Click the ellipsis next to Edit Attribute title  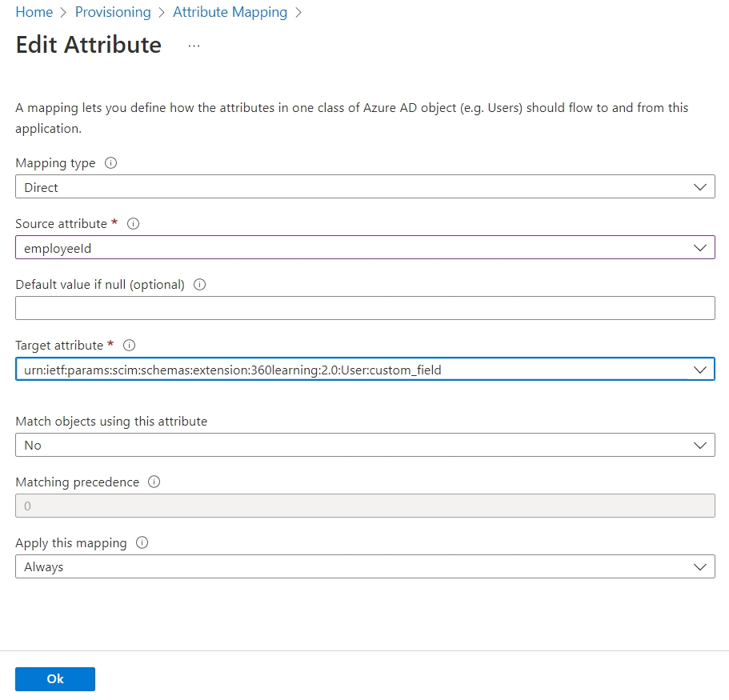(x=193, y=46)
